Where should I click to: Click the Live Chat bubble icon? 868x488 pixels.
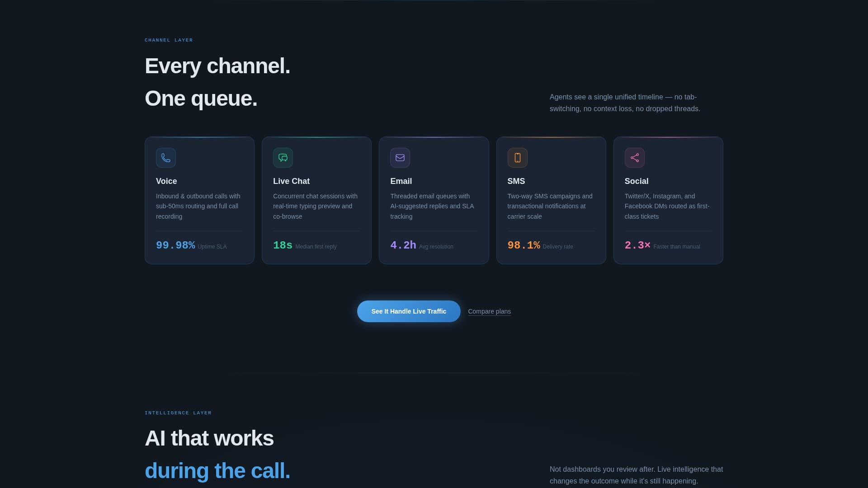(x=283, y=158)
